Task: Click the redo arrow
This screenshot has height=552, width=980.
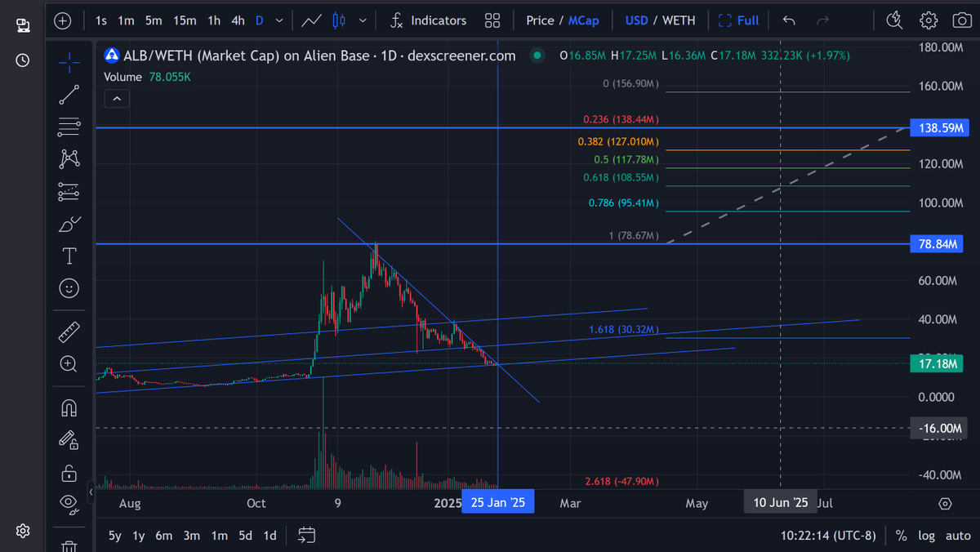Action: coord(822,20)
